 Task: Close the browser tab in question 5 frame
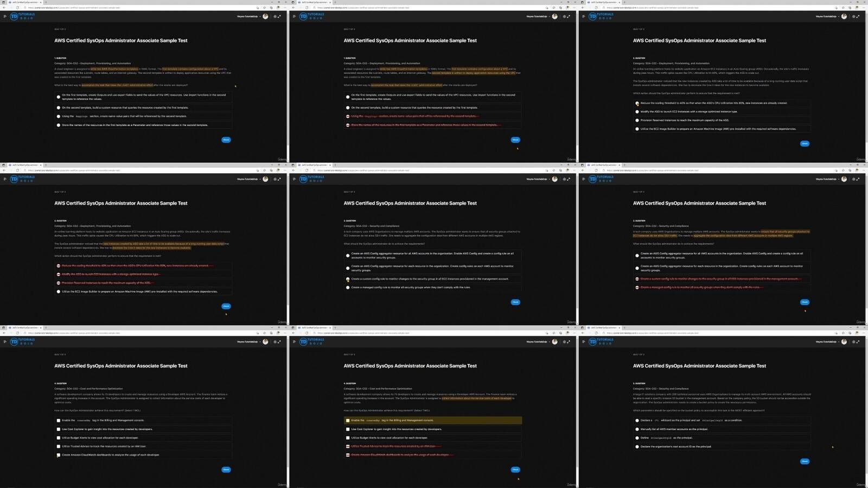tap(620, 328)
